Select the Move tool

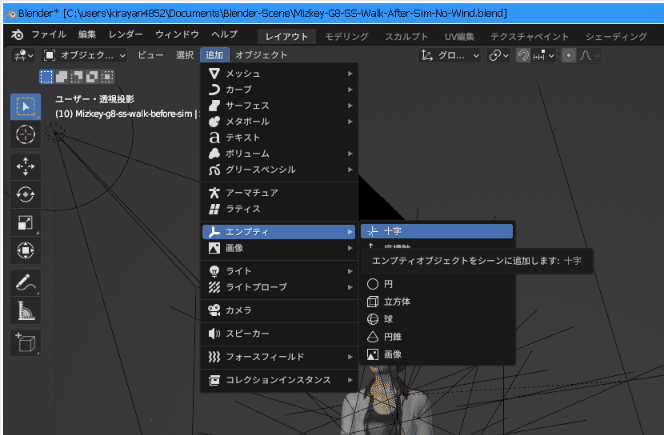pyautogui.click(x=25, y=166)
